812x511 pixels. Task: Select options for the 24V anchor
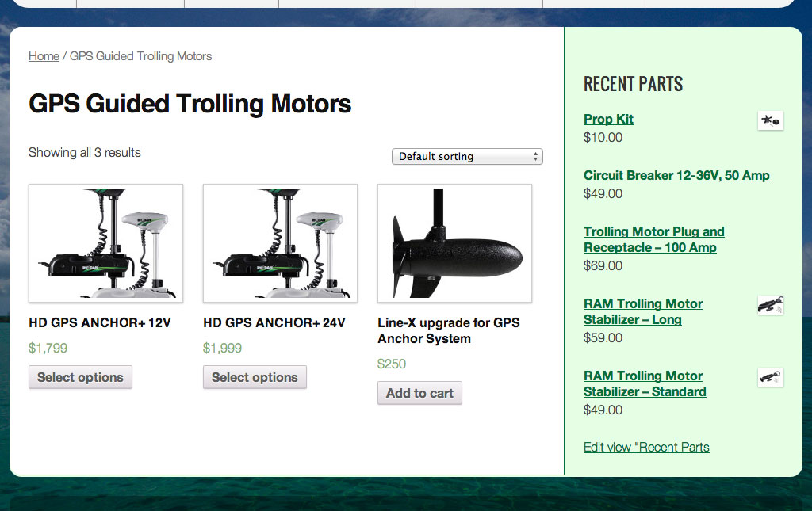point(255,377)
